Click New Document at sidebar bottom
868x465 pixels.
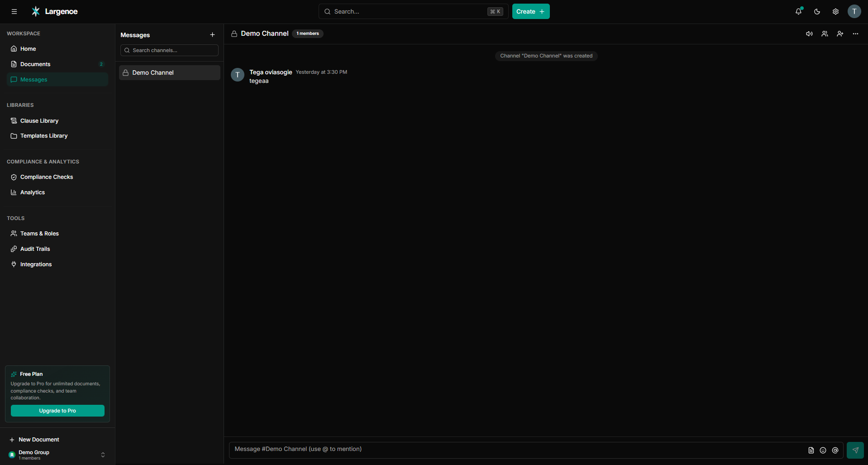(34, 440)
